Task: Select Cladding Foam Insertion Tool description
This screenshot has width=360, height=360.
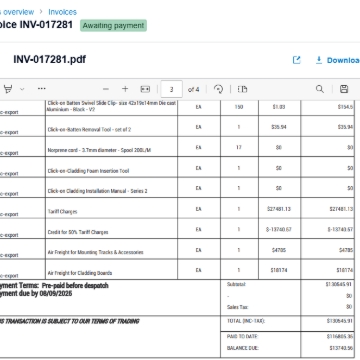Action: [x=88, y=171]
